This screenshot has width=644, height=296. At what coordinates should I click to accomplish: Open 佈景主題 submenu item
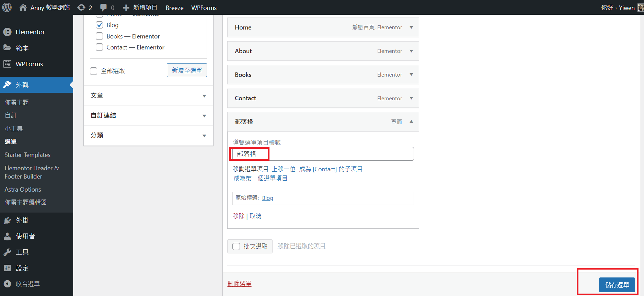(17, 102)
